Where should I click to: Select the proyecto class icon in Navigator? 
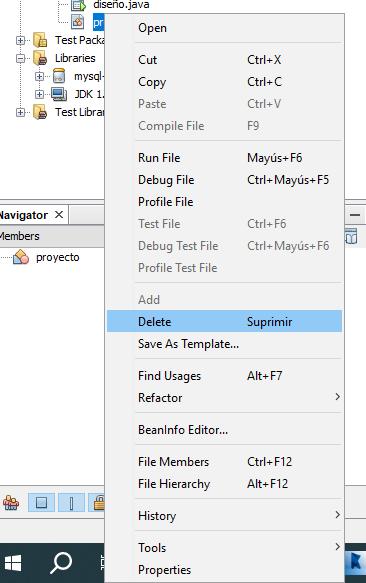coord(21,257)
